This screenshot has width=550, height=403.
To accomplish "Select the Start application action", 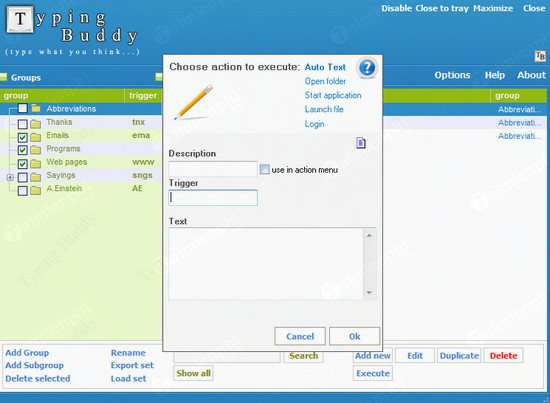I will coord(333,95).
